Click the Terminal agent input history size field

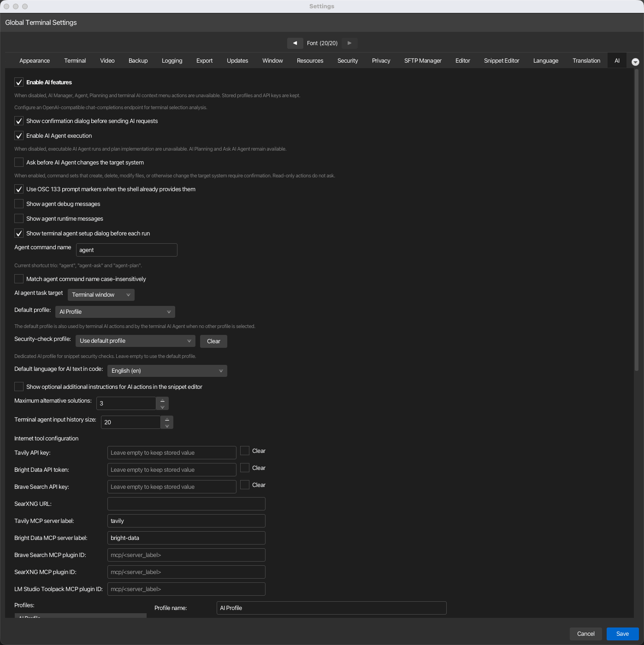(x=131, y=422)
